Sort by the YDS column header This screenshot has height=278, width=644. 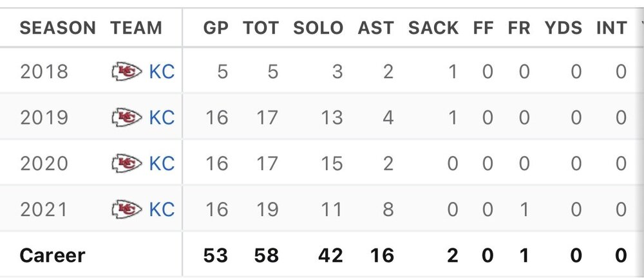click(x=563, y=28)
